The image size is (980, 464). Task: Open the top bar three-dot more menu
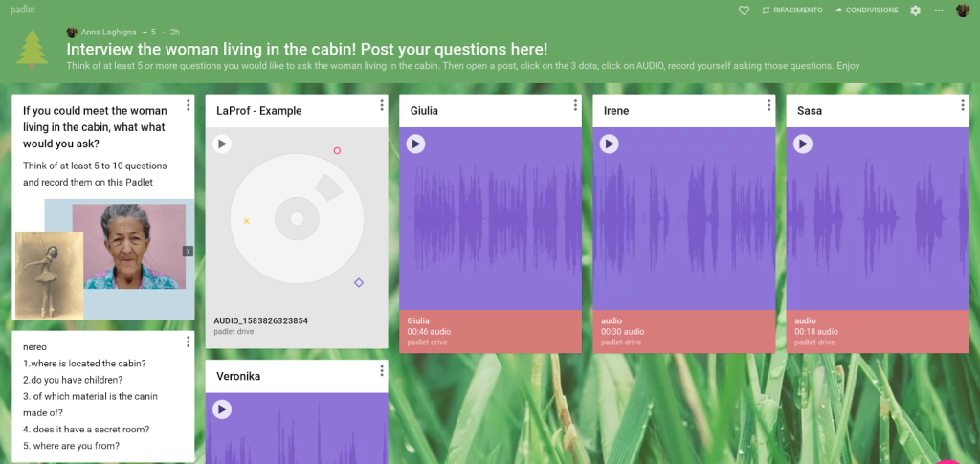[938, 11]
